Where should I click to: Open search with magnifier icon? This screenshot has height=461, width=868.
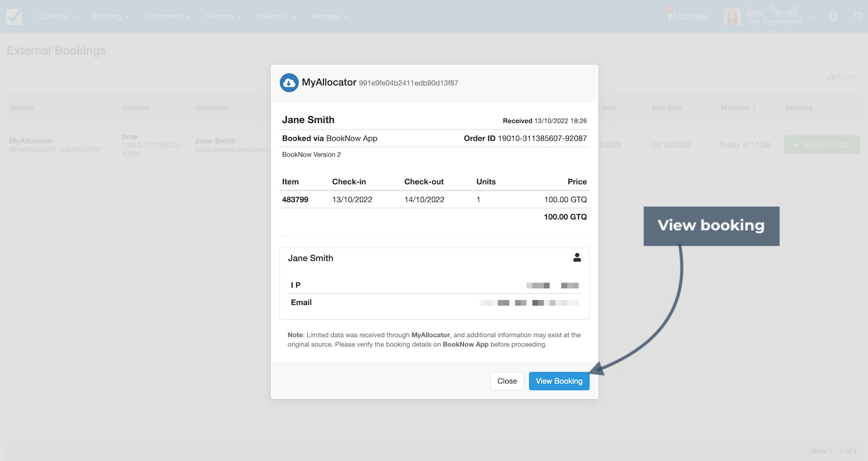[858, 16]
